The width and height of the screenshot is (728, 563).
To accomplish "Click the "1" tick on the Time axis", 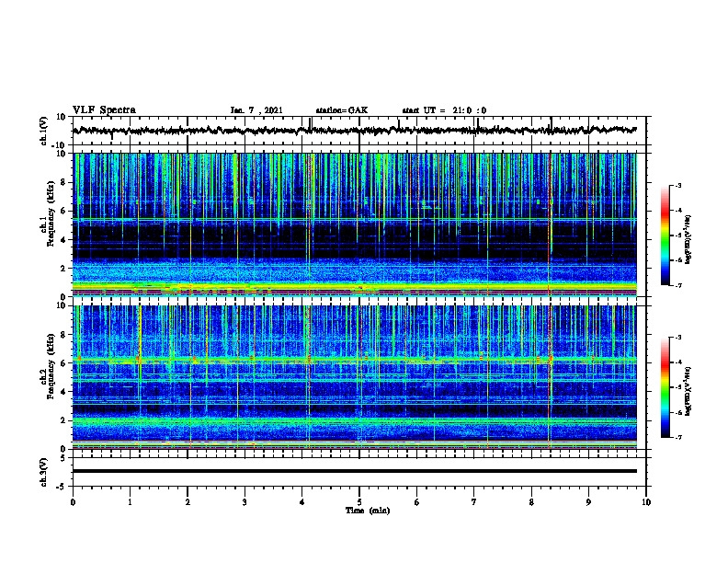I will 130,502.
